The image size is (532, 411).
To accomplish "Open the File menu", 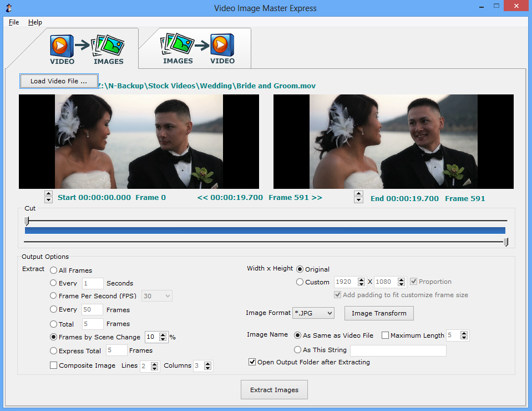I will tap(13, 22).
